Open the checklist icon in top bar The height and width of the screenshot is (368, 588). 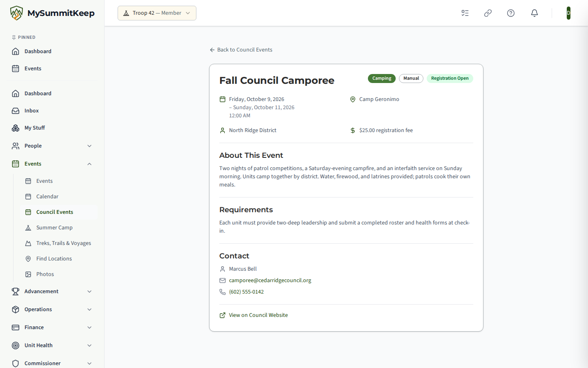[x=465, y=13]
